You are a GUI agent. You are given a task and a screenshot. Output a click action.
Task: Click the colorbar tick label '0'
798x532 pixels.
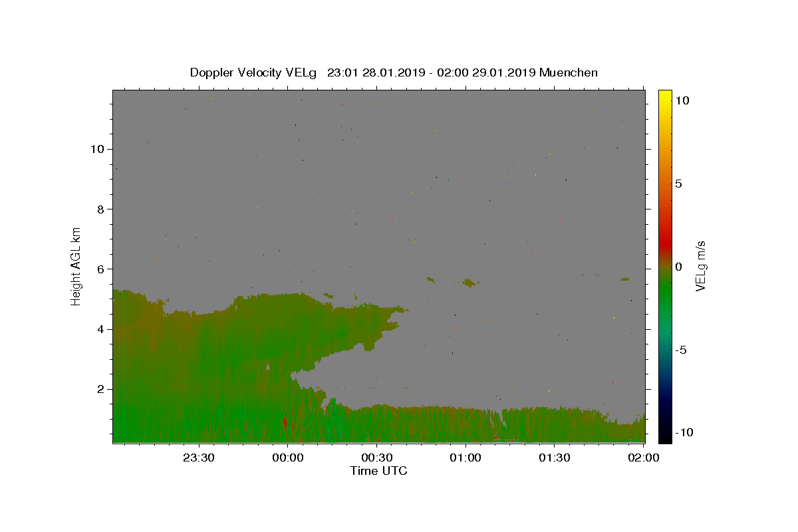678,267
